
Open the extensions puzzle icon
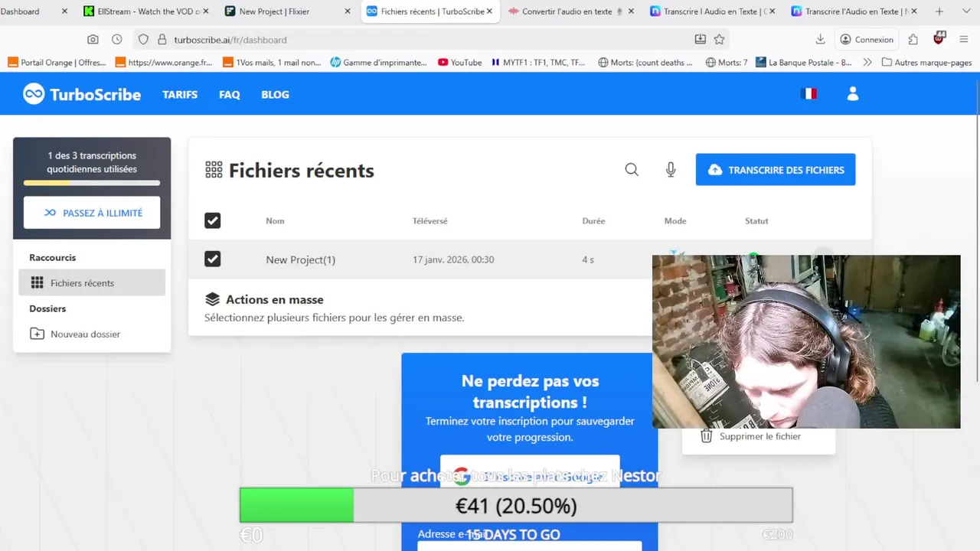point(913,39)
